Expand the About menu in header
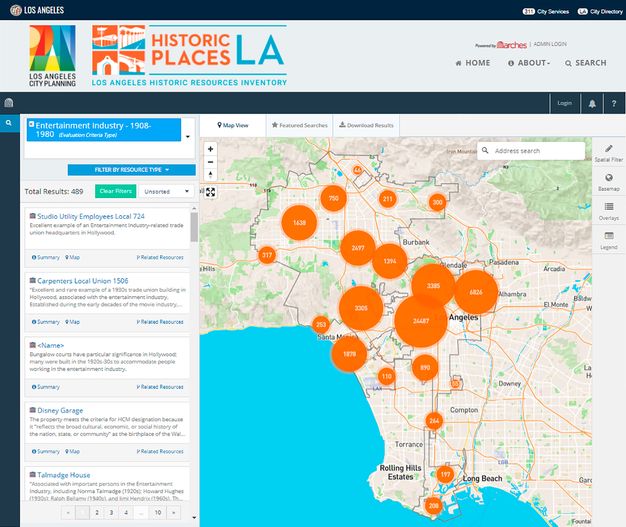The width and height of the screenshot is (626, 527). pyautogui.click(x=530, y=63)
